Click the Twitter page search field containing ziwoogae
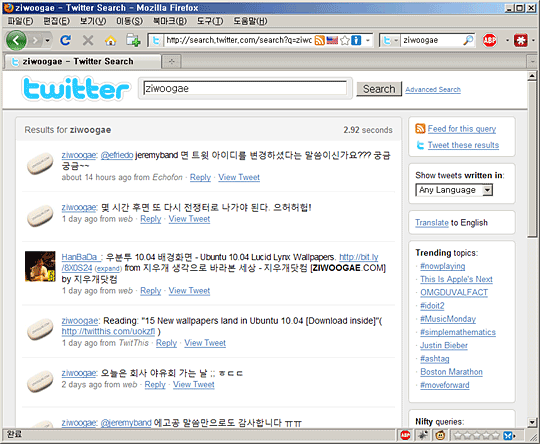The image size is (540, 444). pos(245,88)
